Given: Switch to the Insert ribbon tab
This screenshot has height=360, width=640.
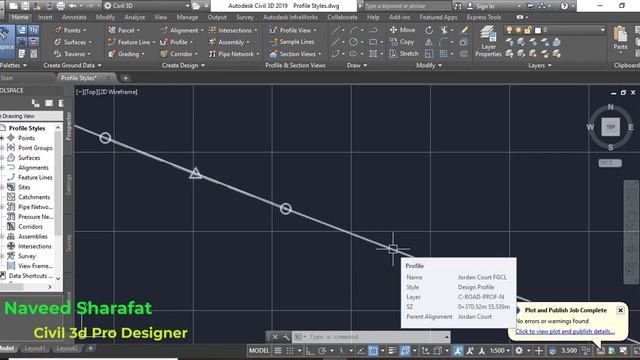Looking at the screenshot, I should [45, 17].
